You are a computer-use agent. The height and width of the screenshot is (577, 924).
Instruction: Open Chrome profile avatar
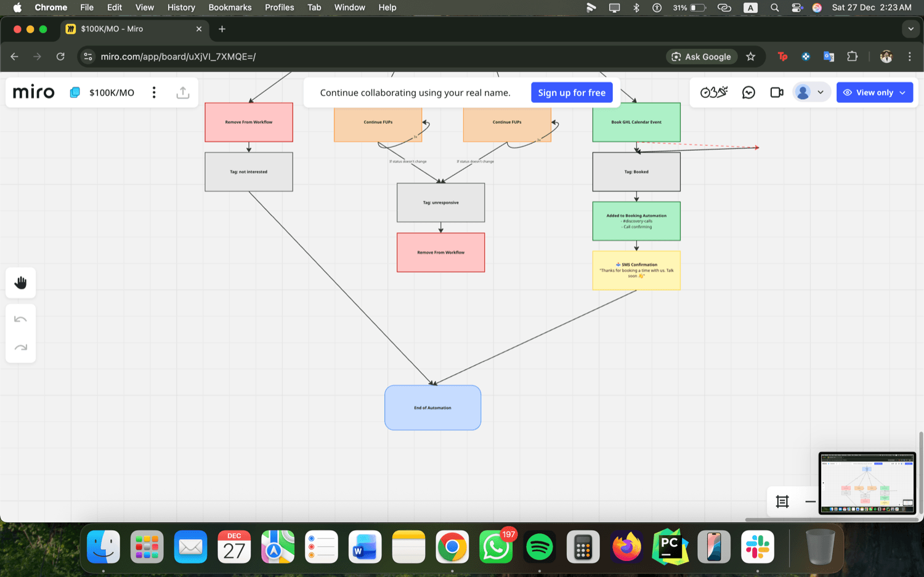pyautogui.click(x=886, y=57)
